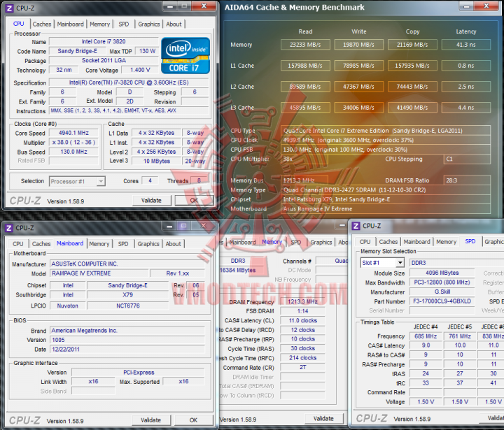This screenshot has width=504, height=430.
Task: Minimize the AIDA64 benchmark window
Action: (x=466, y=6)
